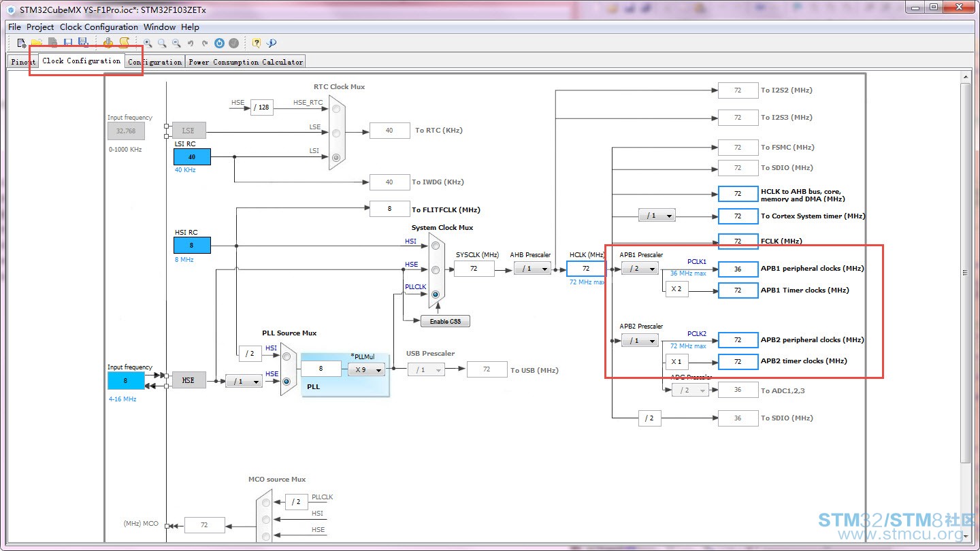The image size is (980, 551).
Task: Open the Project menu
Action: click(x=40, y=27)
